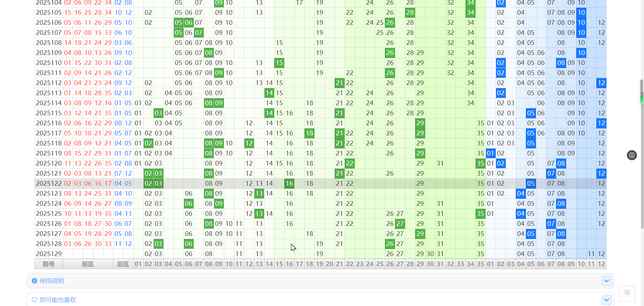
Task: Click footer column label 20
Action: pos(330,264)
